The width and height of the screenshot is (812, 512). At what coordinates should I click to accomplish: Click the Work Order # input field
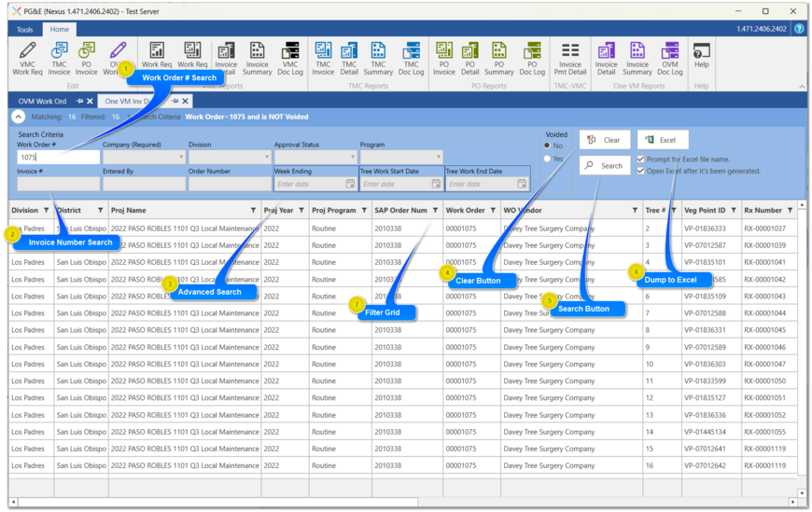pos(58,158)
